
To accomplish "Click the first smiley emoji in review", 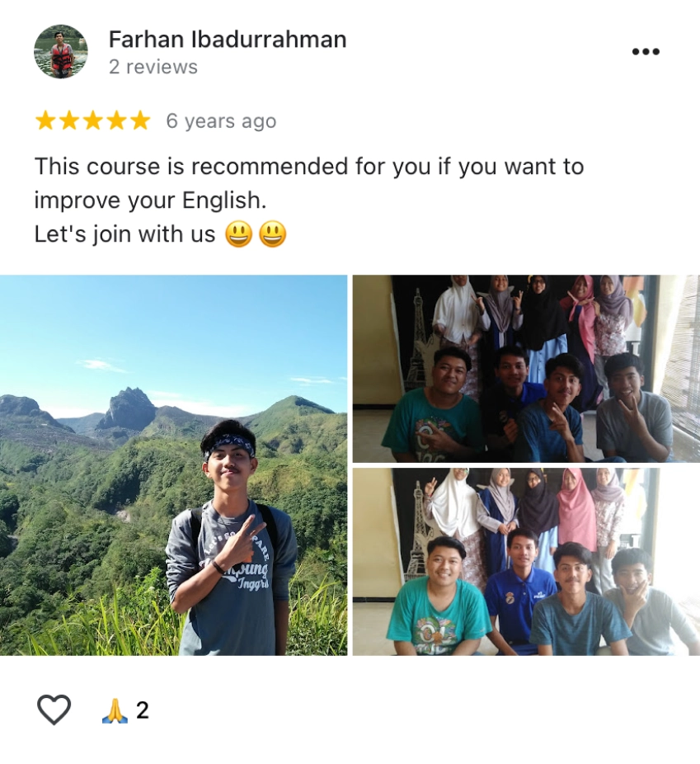I will pyautogui.click(x=238, y=234).
